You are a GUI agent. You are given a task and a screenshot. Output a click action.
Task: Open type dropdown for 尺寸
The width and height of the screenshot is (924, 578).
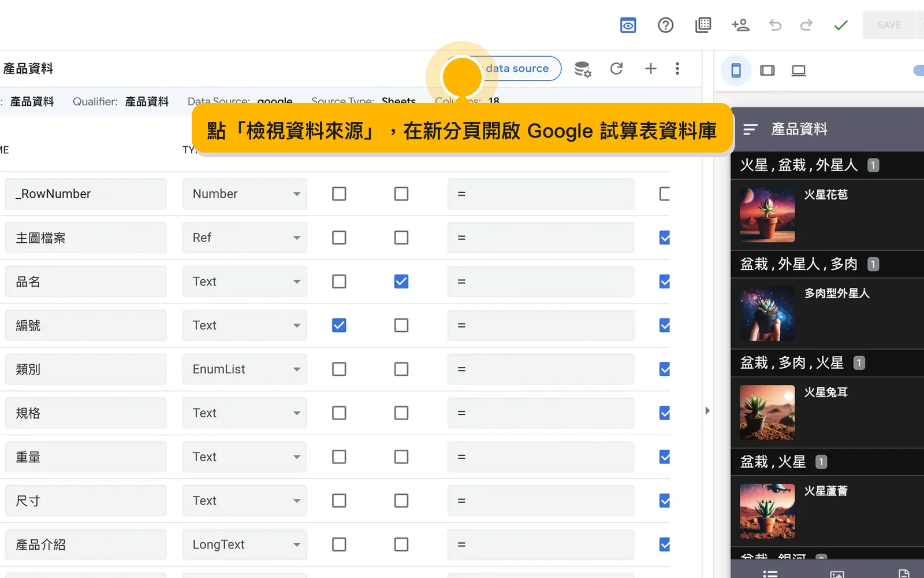point(245,501)
